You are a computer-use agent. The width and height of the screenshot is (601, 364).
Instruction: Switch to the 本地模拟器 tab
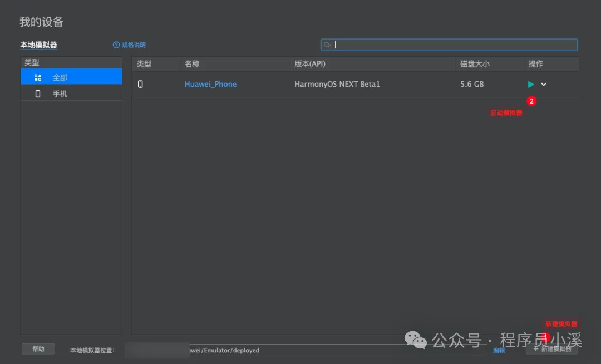[x=39, y=45]
